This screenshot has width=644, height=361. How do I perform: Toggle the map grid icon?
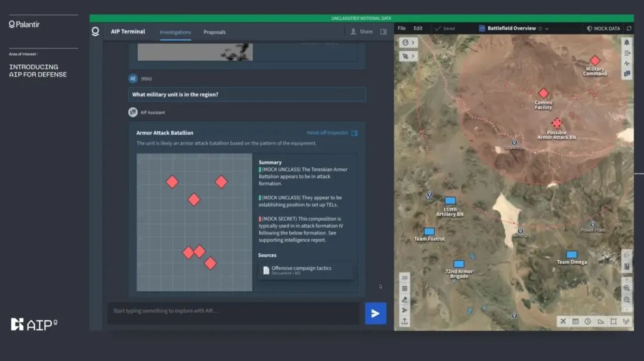(x=404, y=289)
